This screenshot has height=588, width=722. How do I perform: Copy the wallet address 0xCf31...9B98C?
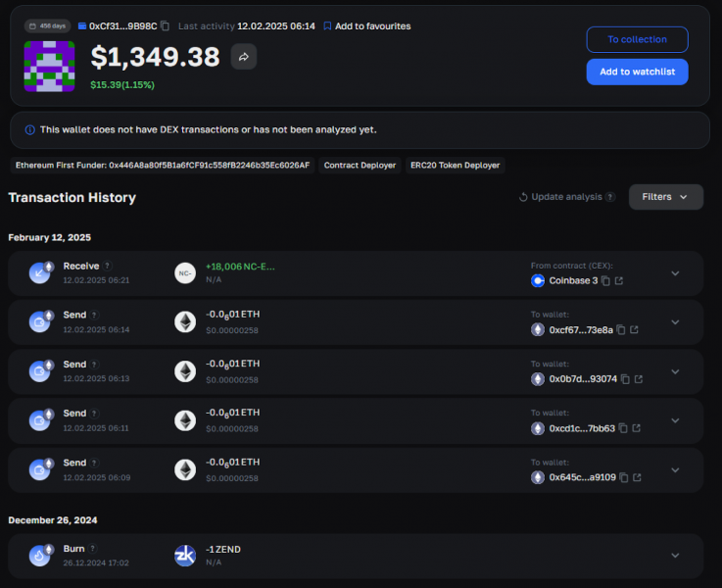coord(166,26)
